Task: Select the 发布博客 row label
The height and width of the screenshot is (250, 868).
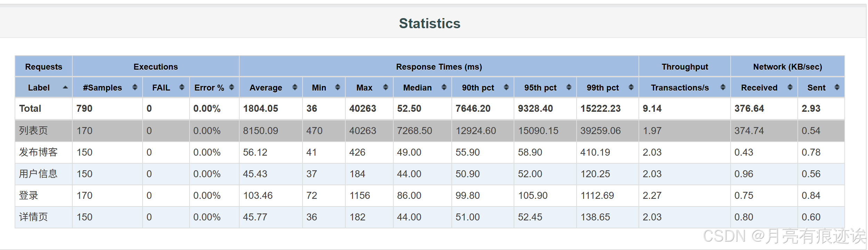Action: click(38, 152)
